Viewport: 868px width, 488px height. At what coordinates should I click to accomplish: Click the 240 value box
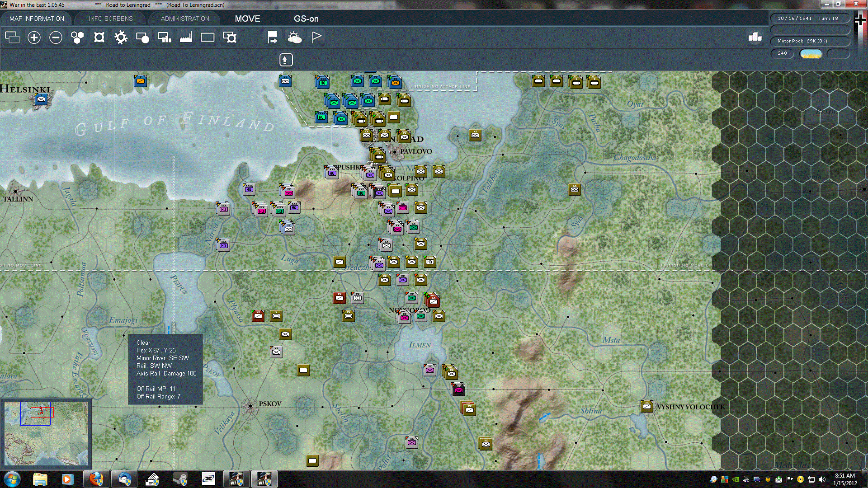tap(782, 53)
